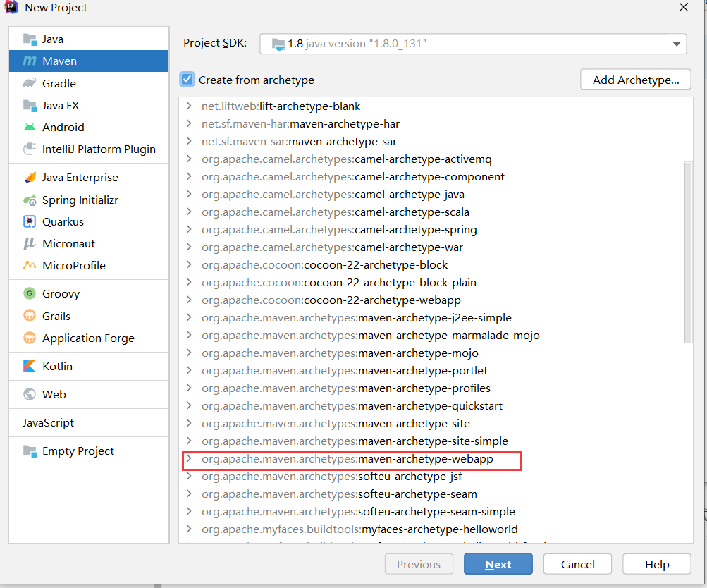Select maven-archetype-portlet entry
The width and height of the screenshot is (707, 588).
click(x=345, y=371)
